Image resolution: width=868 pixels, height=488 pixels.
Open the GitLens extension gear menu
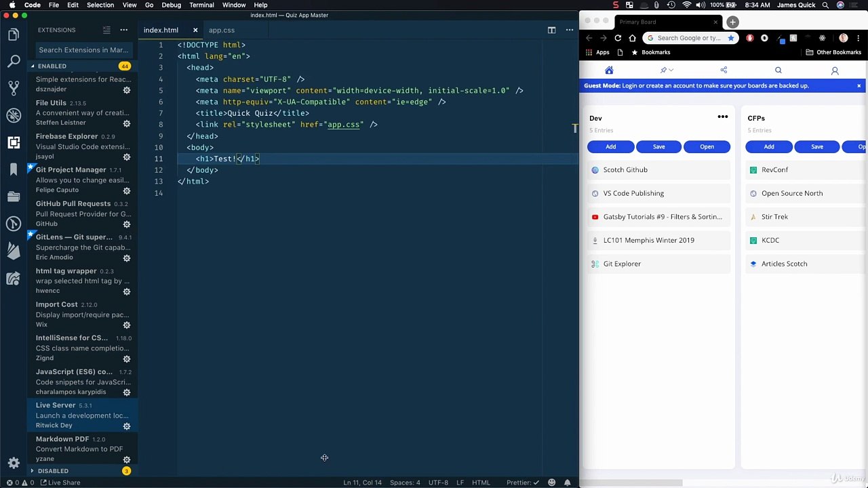coord(126,258)
